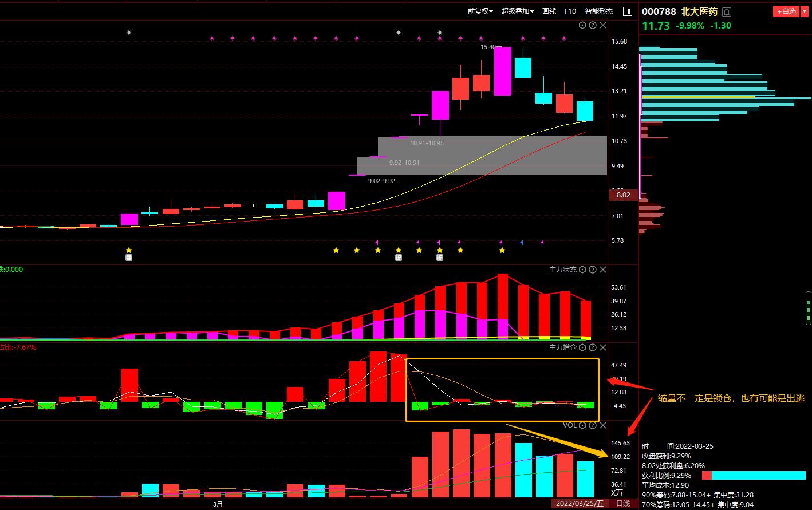Open 主力增仓 indicator help icon
812x510 pixels.
[x=593, y=347]
